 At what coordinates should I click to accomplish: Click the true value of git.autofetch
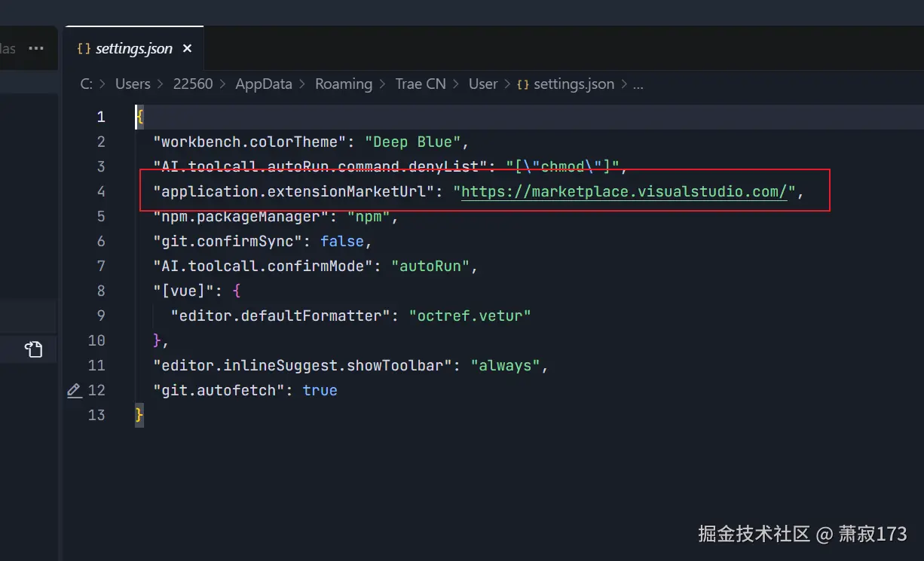320,391
